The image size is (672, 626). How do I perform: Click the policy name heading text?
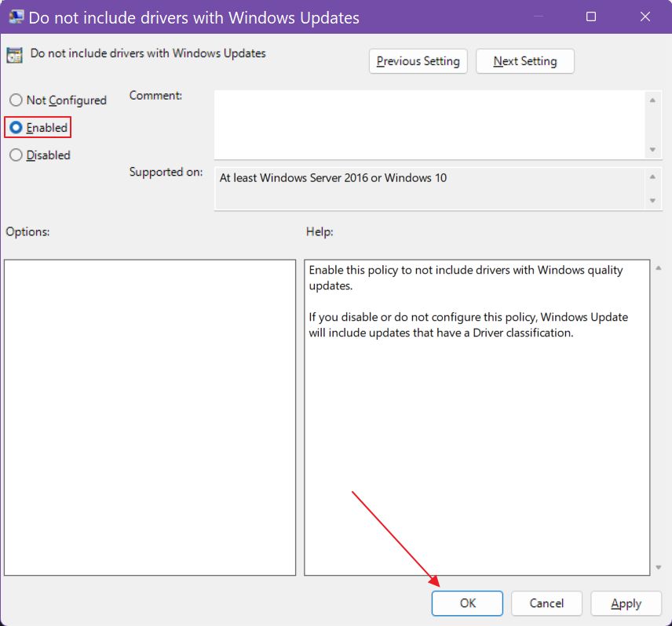pos(148,53)
